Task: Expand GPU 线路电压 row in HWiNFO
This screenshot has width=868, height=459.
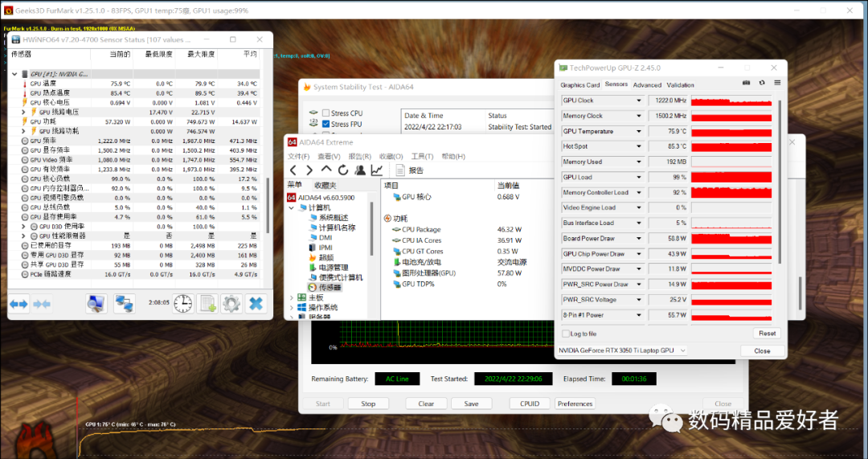Action: 24,112
